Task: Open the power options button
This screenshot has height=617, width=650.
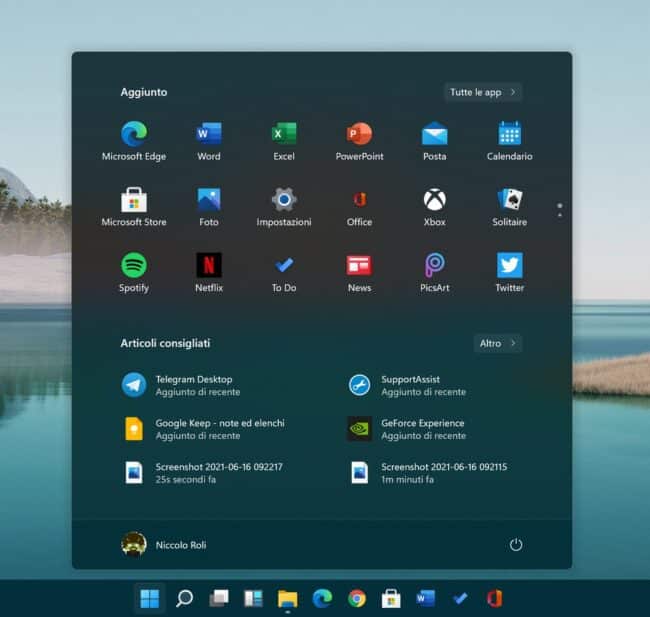Action: [516, 544]
